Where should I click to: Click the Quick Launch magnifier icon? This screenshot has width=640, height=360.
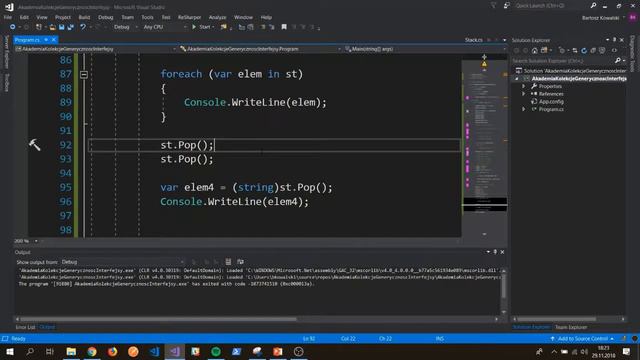tap(593, 6)
